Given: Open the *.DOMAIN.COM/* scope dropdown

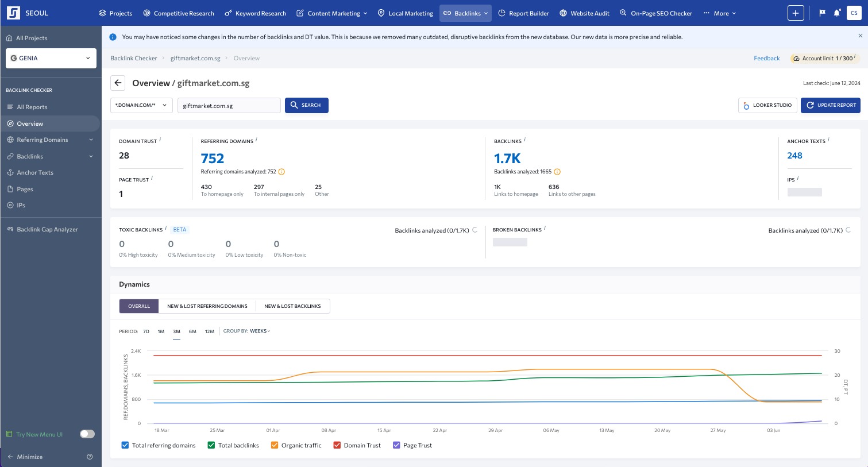Looking at the screenshot, I should pos(141,105).
